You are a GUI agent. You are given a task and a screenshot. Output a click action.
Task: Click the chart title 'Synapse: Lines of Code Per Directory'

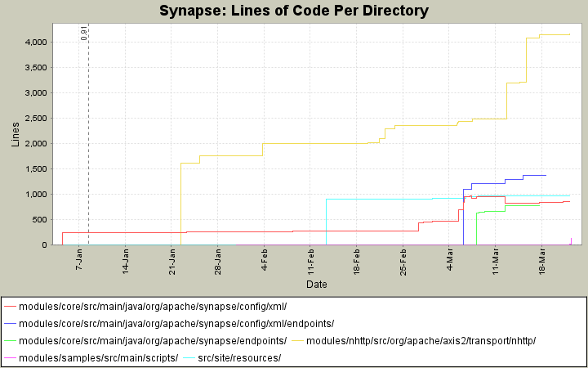click(x=294, y=11)
